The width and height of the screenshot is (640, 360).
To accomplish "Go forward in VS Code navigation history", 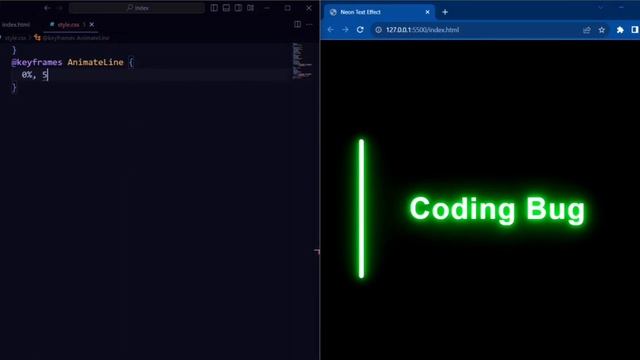I will (60, 8).
